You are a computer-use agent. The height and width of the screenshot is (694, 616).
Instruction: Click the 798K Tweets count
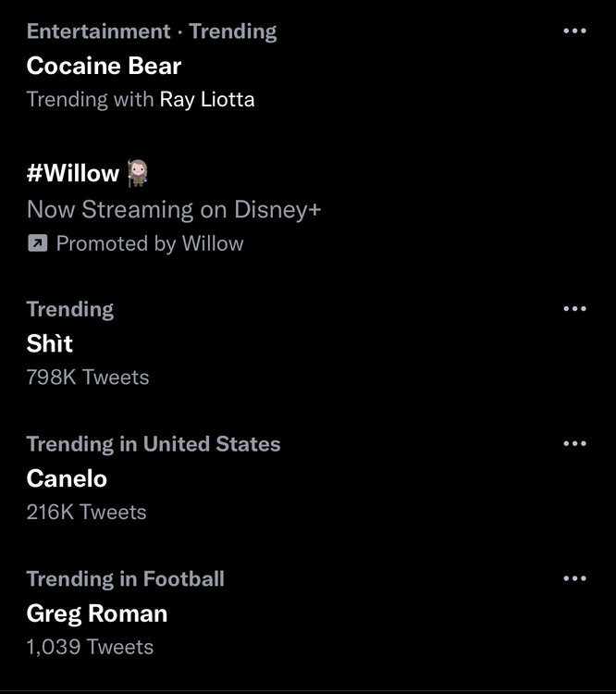(88, 377)
